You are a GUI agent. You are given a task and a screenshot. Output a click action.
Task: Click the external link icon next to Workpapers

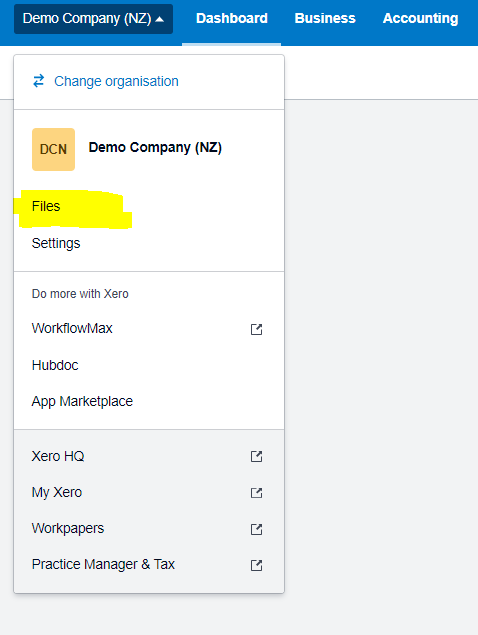256,529
